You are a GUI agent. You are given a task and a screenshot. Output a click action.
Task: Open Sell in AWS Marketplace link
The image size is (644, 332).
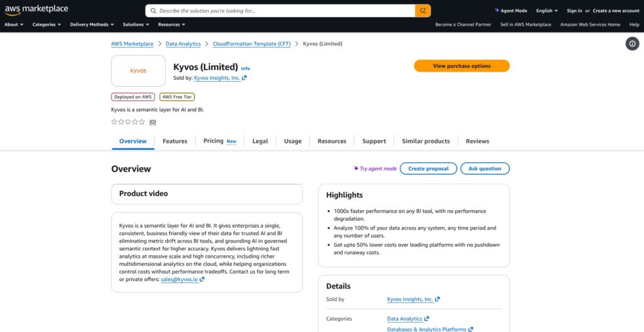[x=526, y=25]
